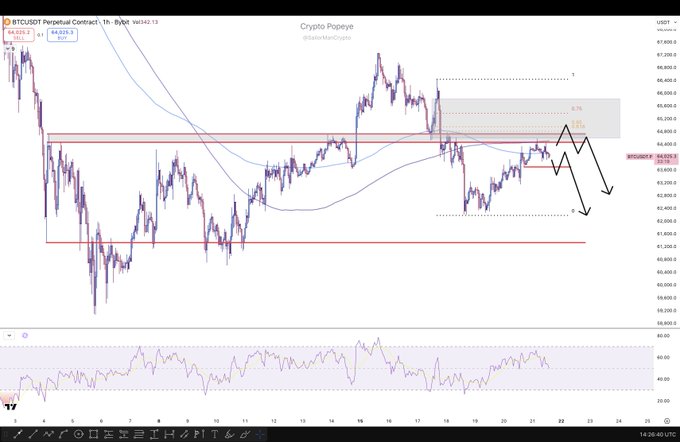
Task: Select the ray line tool in favorites bar
Action: [x=33, y=434]
